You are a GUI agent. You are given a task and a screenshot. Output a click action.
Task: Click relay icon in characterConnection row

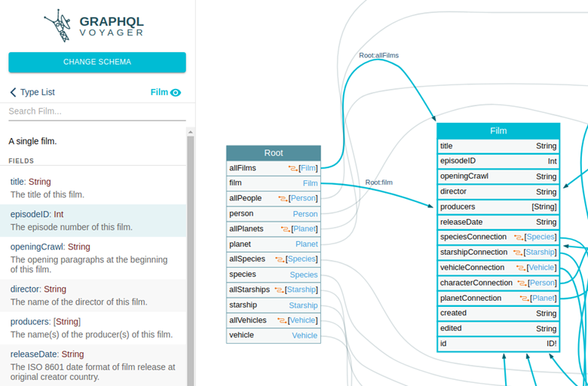pyautogui.click(x=522, y=283)
